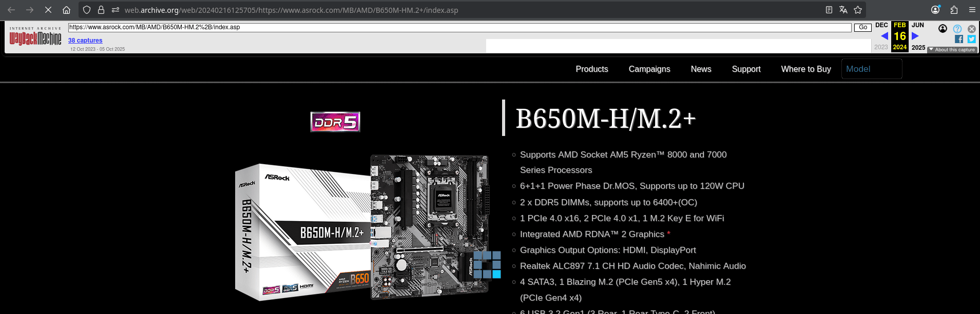This screenshot has height=314, width=980.
Task: Click the 12 Oct 2023 - 05 Oct 2025 date range
Action: pos(98,49)
